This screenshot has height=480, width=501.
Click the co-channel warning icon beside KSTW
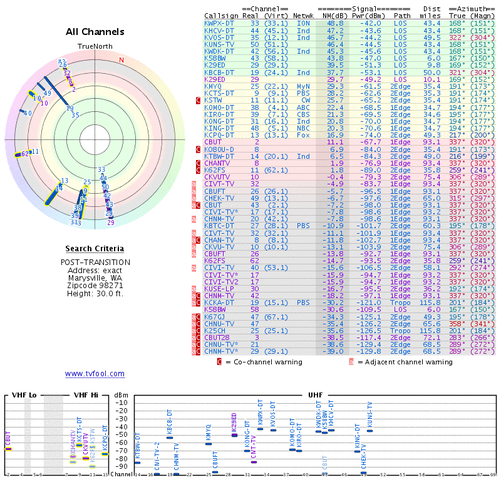click(198, 100)
